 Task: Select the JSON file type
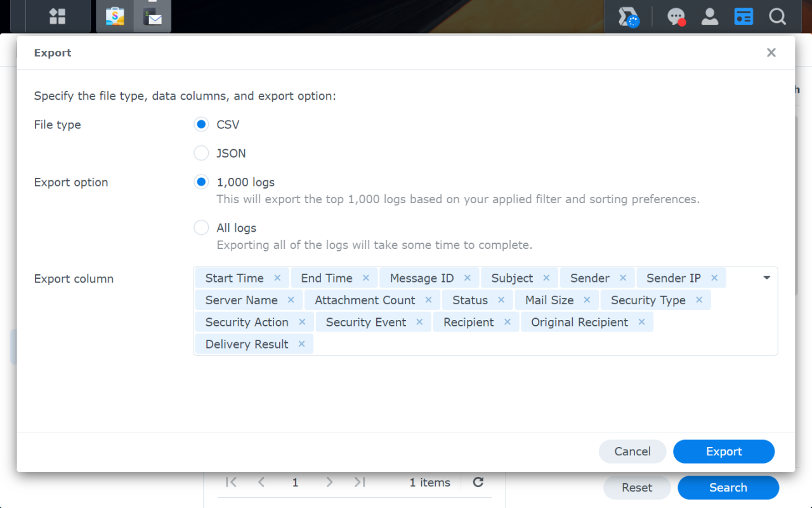[201, 153]
